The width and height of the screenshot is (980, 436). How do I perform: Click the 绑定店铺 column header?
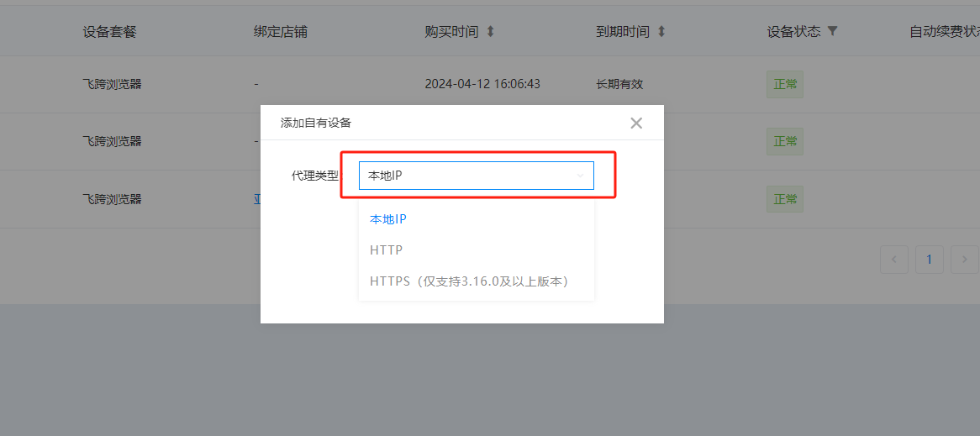coord(280,32)
